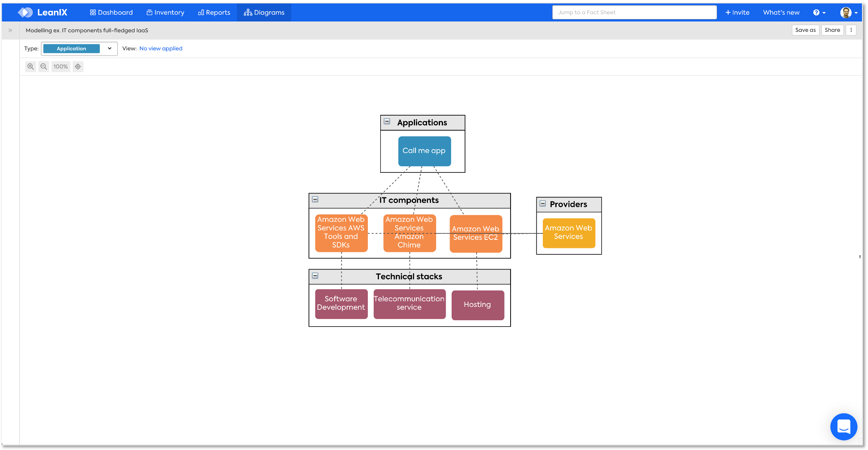Click the Invite button
Screen dimensions: 868x450
tap(738, 12)
